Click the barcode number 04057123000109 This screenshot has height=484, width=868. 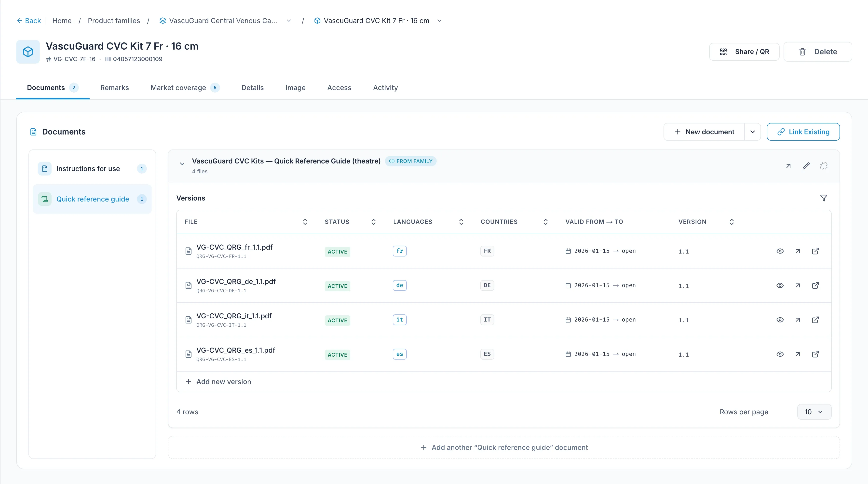tap(138, 59)
